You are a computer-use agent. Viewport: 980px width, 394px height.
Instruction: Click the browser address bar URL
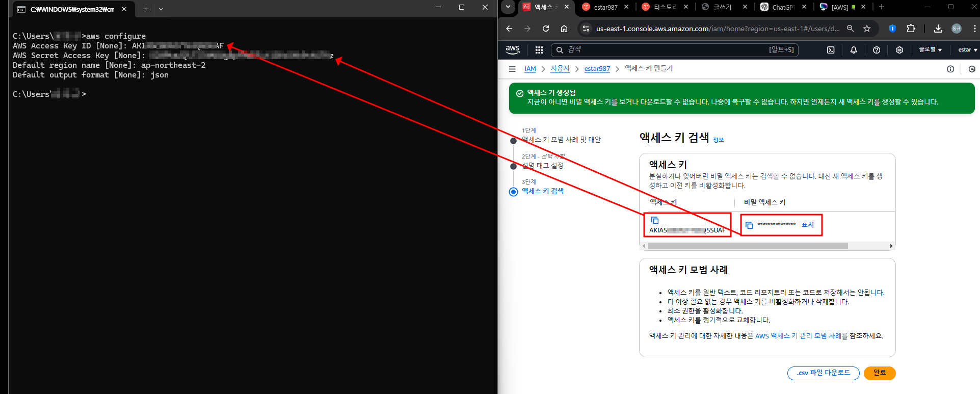(x=718, y=29)
